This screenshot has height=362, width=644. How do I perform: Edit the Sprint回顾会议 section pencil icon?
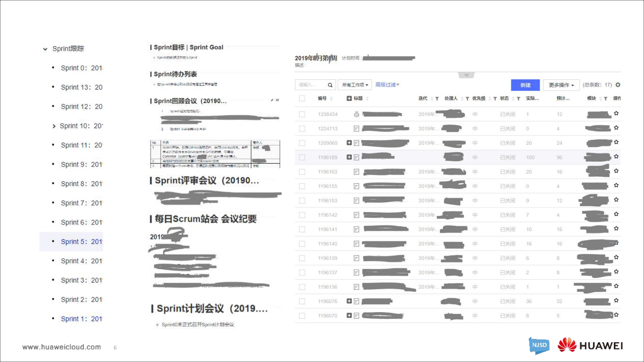coord(272,100)
